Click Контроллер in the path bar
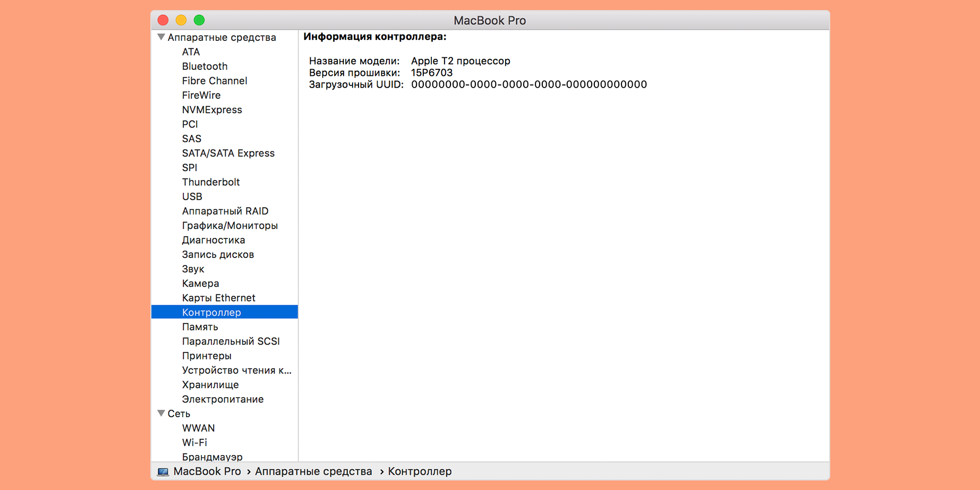Viewport: 980px width, 490px height. pyautogui.click(x=420, y=471)
